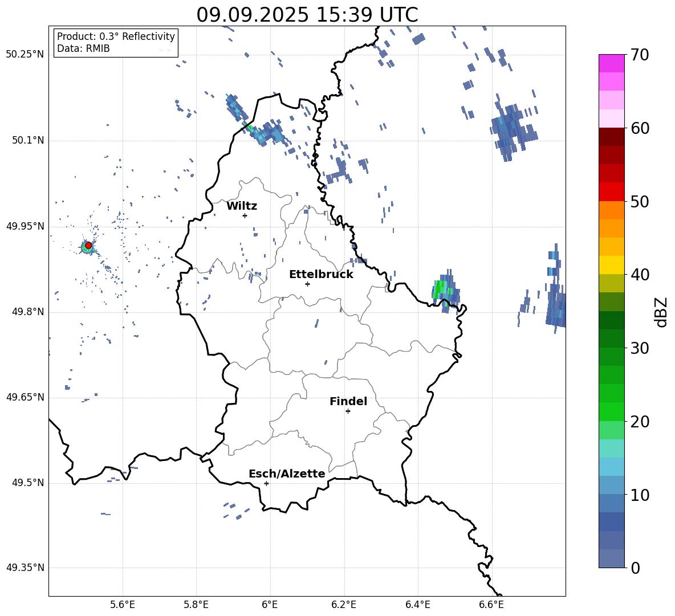Click the 49.5°N latitude label
This screenshot has width=675, height=616.
pos(28,483)
